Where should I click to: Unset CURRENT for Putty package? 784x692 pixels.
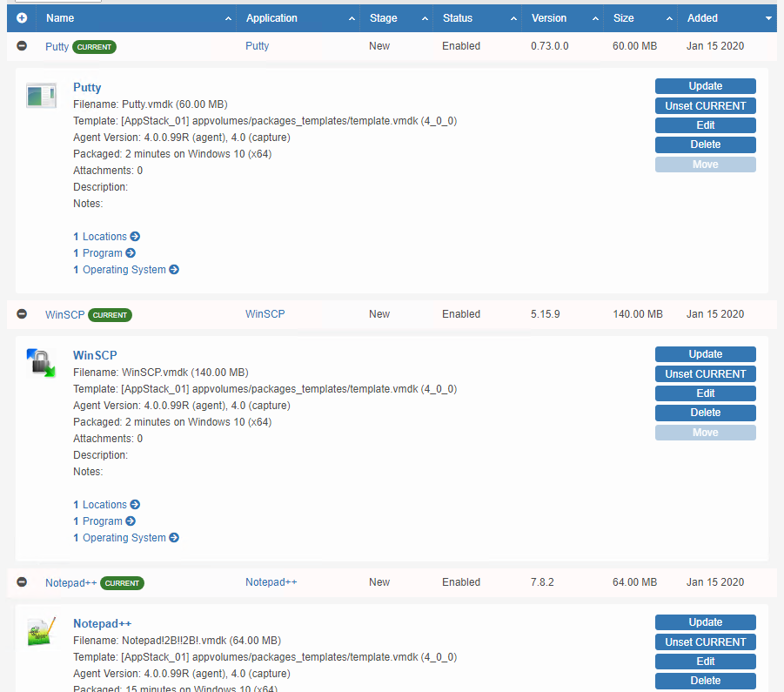[x=706, y=105]
